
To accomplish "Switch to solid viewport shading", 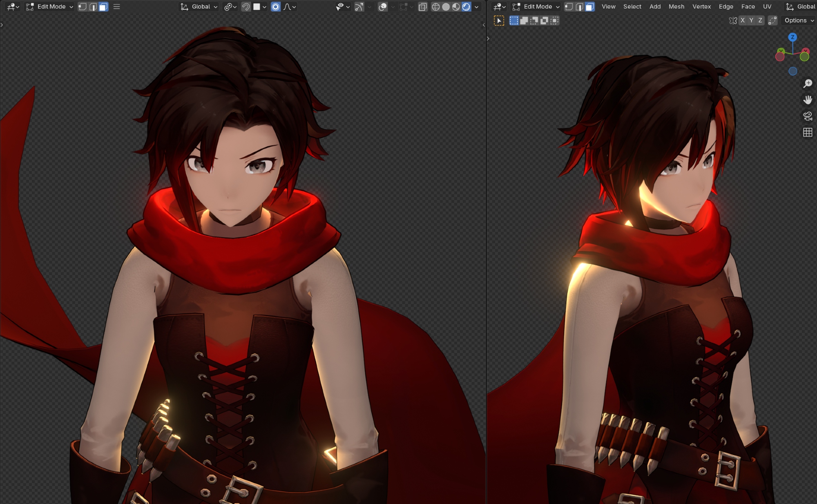I will 446,7.
